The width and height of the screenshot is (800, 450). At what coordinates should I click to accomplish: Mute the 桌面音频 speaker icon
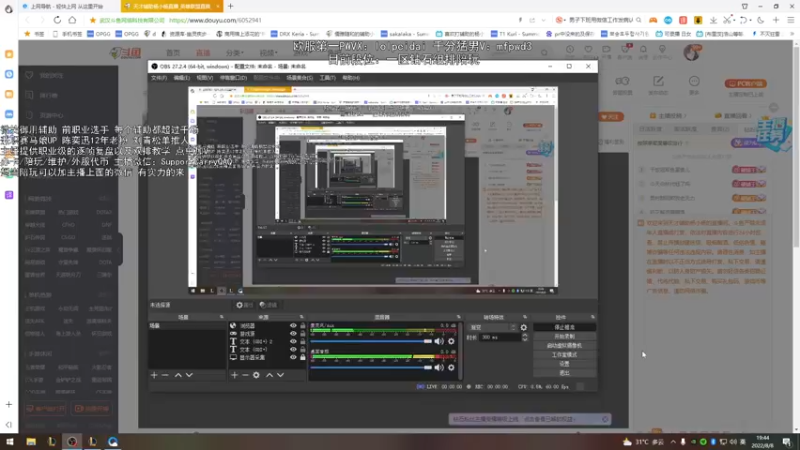point(439,367)
